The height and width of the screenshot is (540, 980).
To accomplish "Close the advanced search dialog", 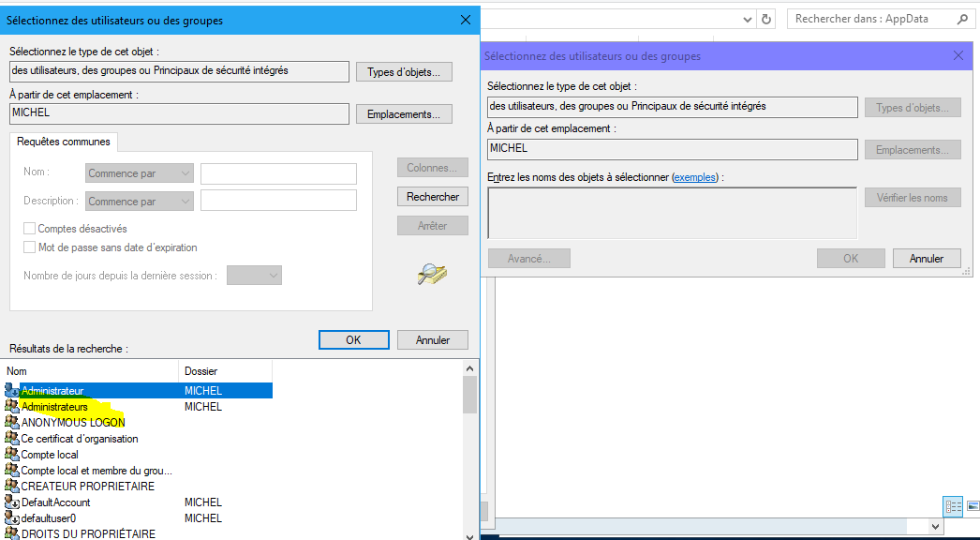I will tap(466, 20).
